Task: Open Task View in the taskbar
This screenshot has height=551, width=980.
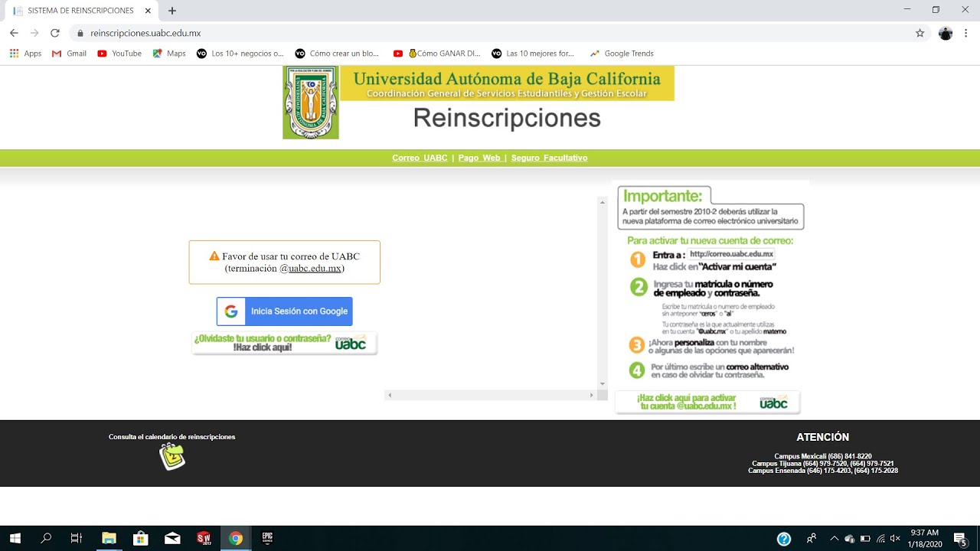Action: pyautogui.click(x=77, y=538)
